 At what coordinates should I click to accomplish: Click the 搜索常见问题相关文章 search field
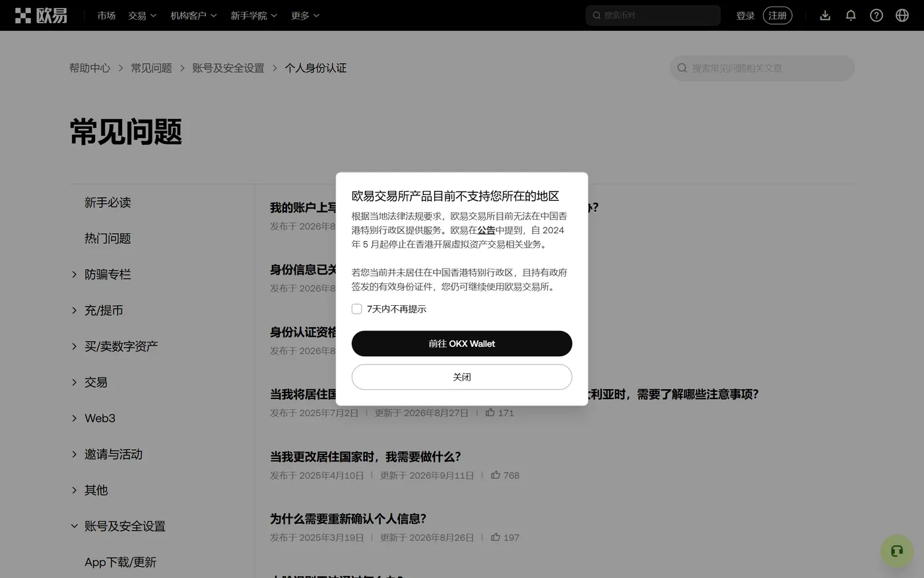point(762,68)
